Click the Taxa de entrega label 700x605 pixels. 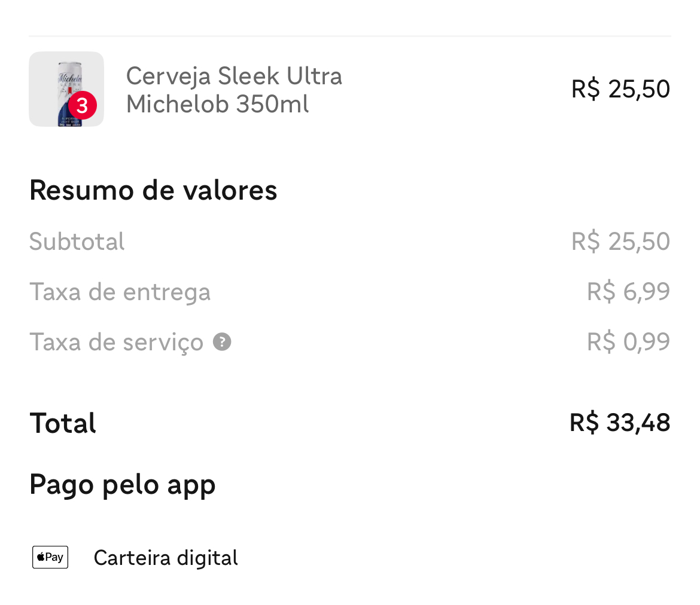pyautogui.click(x=120, y=292)
